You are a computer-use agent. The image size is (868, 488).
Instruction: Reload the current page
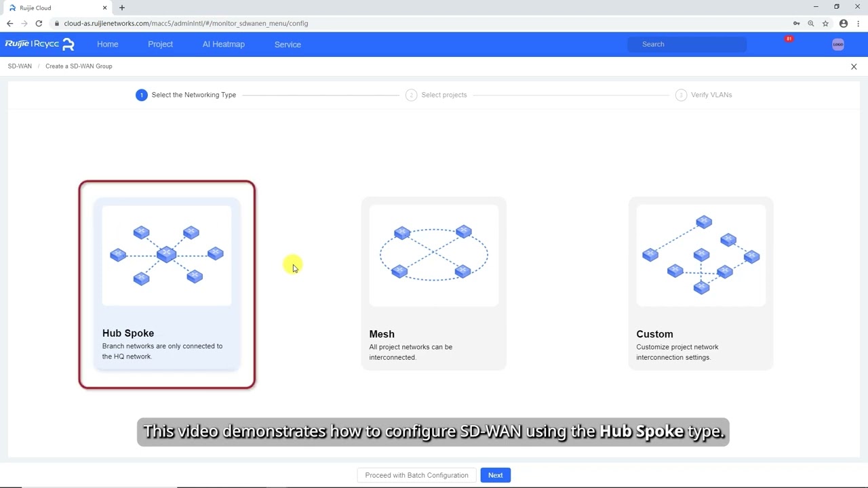[39, 23]
